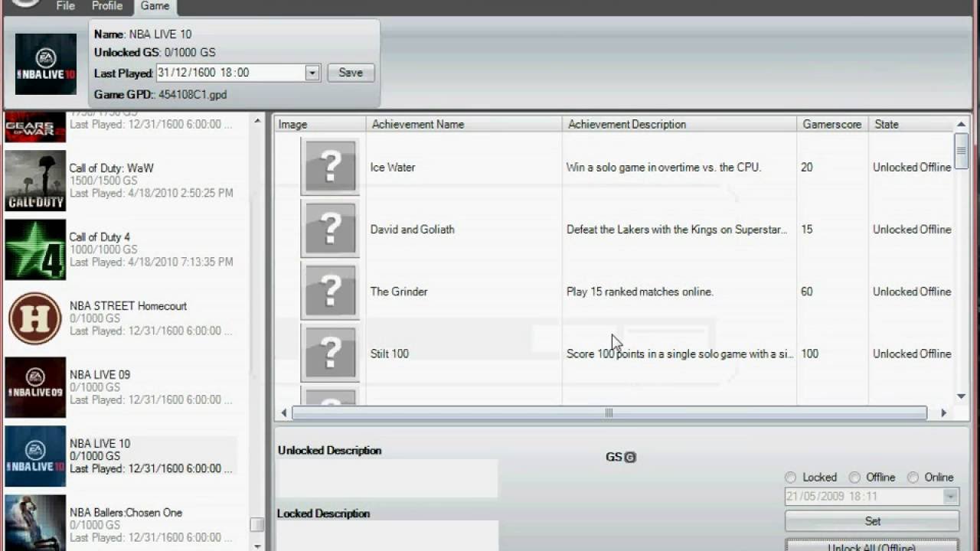Click 'NBA STREET Homecourt' title text
980x551 pixels.
128,305
